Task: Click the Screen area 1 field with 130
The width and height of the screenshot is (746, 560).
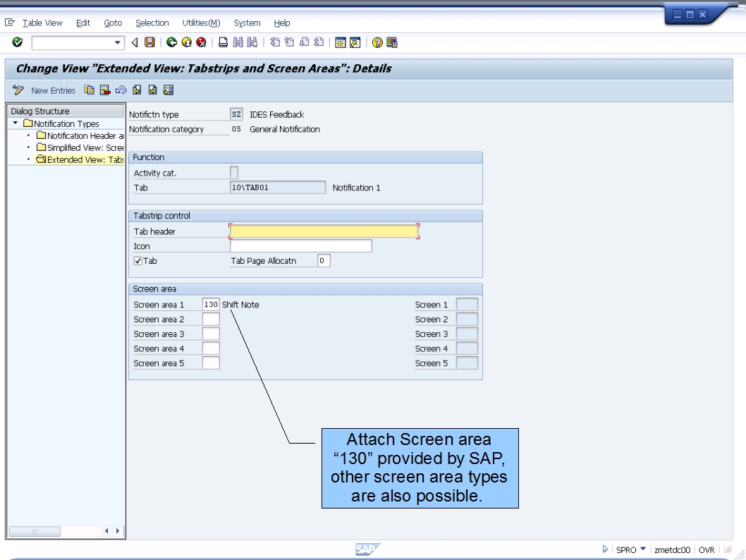Action: coord(211,305)
